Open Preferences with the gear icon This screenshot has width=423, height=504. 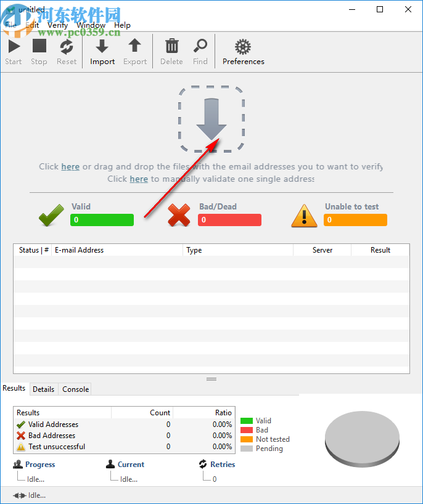(243, 47)
